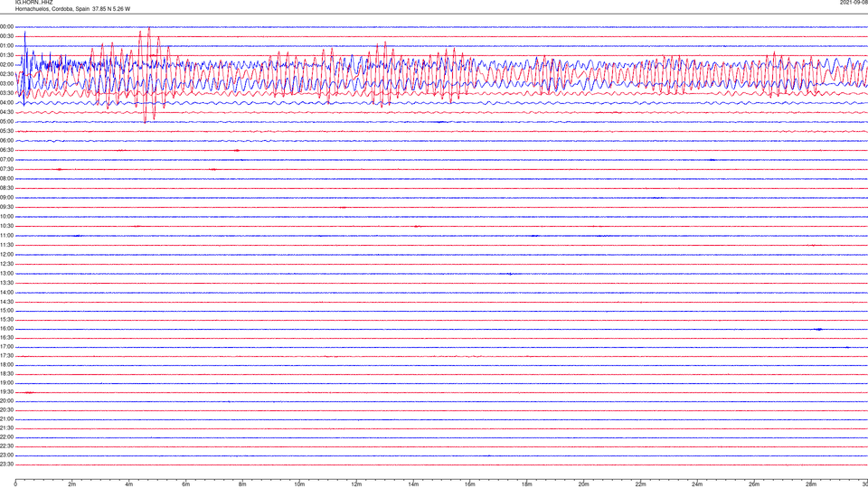The image size is (868, 488).
Task: Select the 08:30 row label
Action: tap(6, 188)
